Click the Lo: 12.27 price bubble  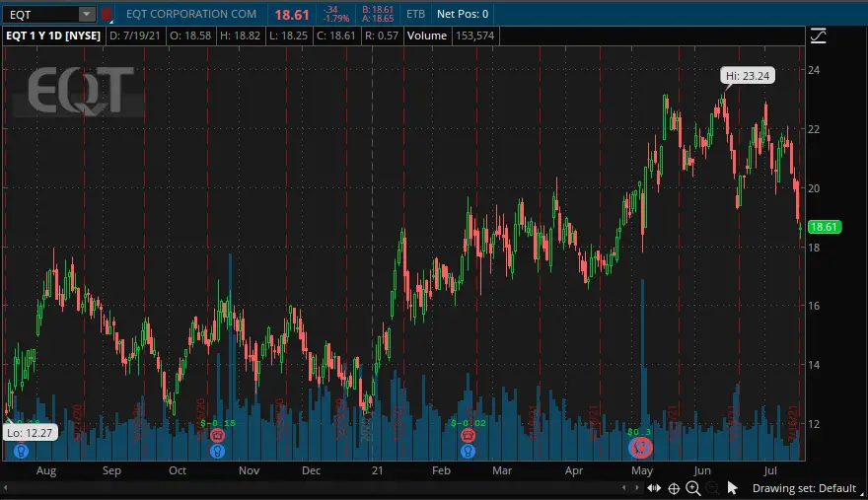pyautogui.click(x=30, y=433)
